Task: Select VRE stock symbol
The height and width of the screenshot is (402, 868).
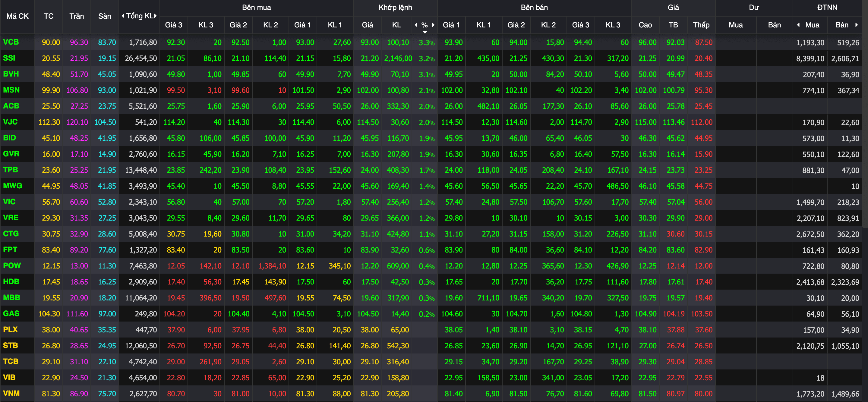Action: pyautogui.click(x=11, y=218)
